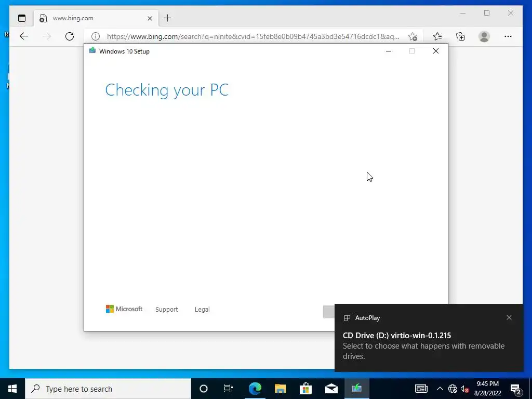532x399 pixels.
Task: Open the Legal link in Setup
Action: coord(202,310)
